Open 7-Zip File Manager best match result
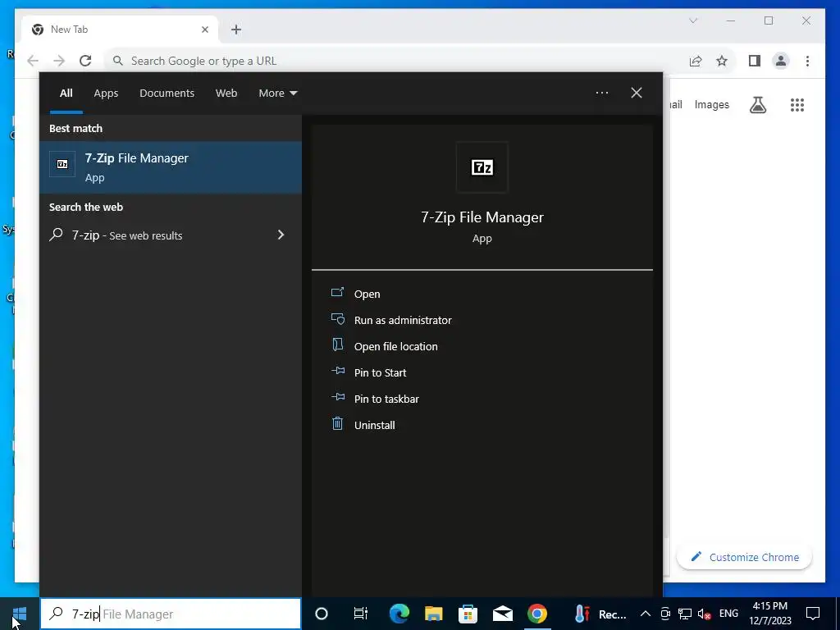 [171, 167]
